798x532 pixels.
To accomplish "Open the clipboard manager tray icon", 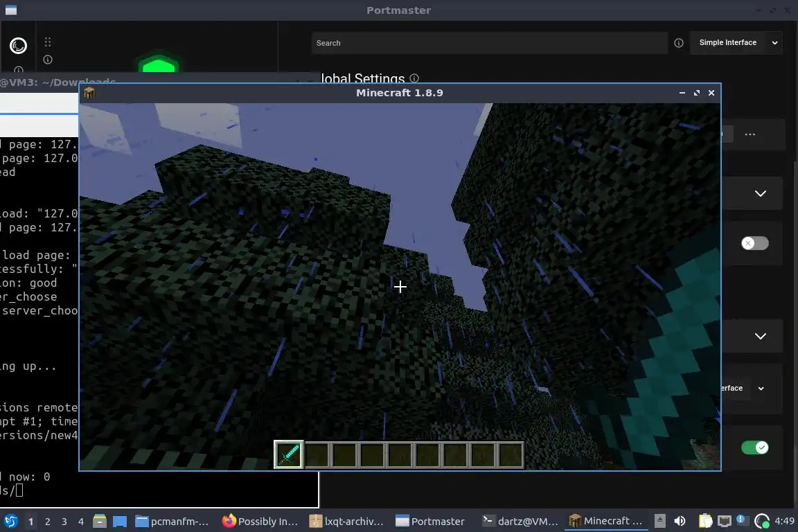I will point(705,521).
